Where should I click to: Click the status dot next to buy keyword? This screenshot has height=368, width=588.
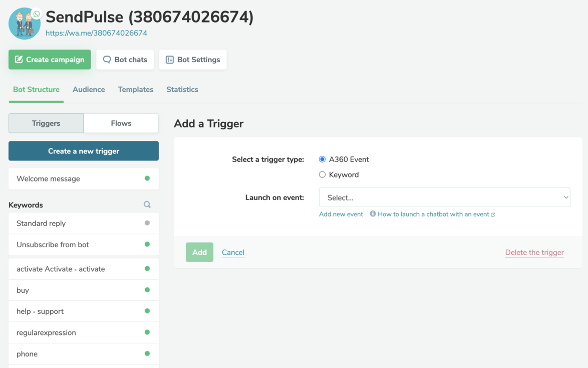(x=147, y=290)
